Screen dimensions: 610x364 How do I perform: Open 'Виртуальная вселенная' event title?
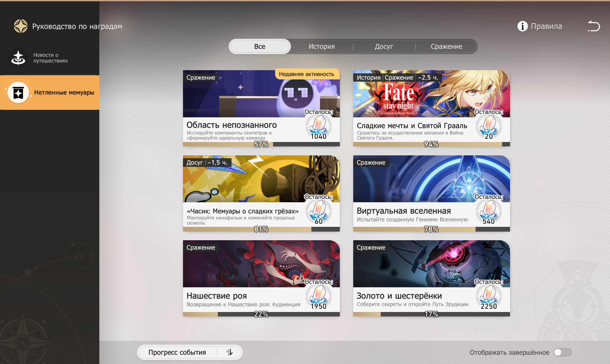[404, 211]
